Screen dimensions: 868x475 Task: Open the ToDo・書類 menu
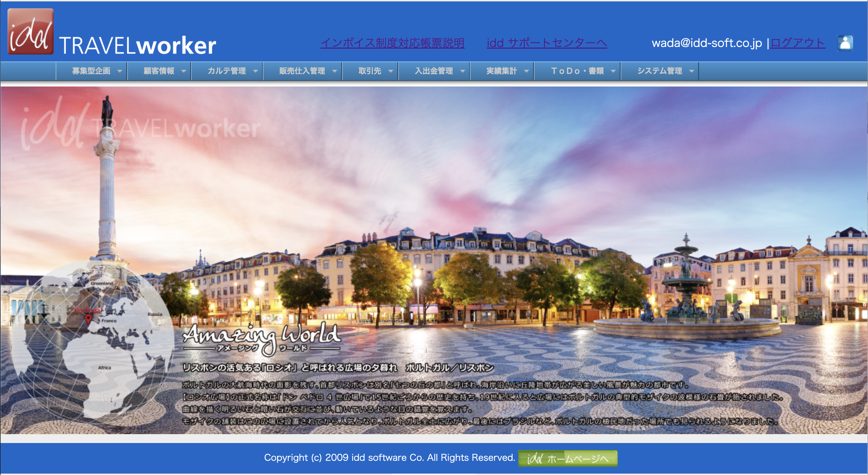click(577, 71)
